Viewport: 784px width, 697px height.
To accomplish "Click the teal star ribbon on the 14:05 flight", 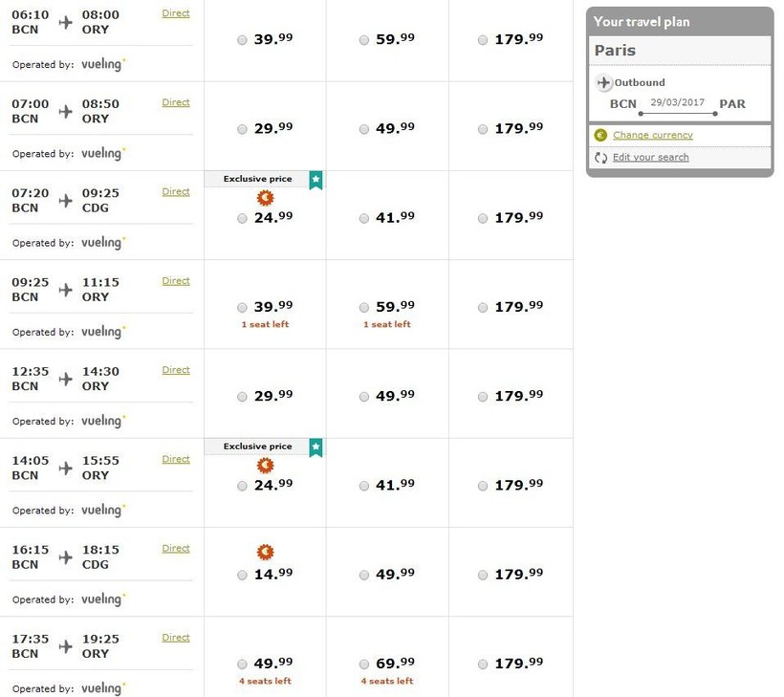I will (x=316, y=447).
